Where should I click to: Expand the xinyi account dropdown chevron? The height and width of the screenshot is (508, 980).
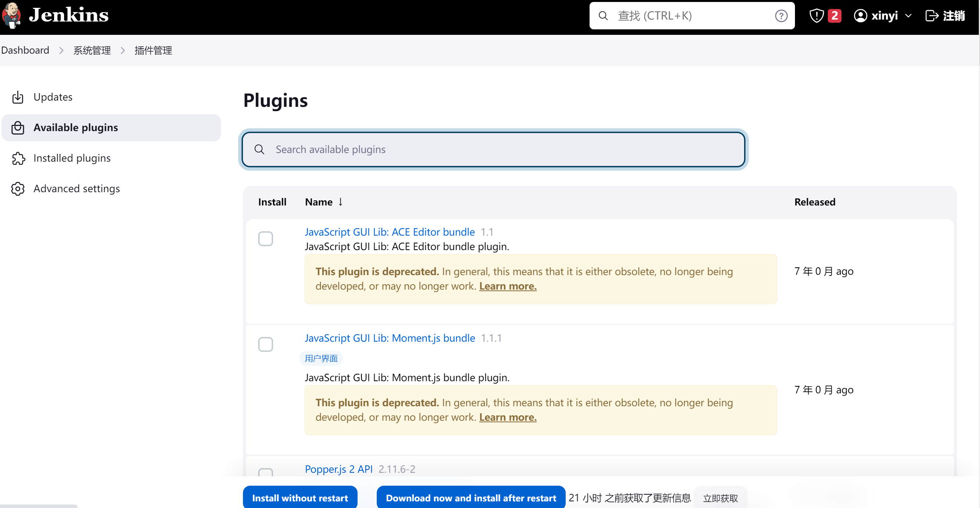908,16
